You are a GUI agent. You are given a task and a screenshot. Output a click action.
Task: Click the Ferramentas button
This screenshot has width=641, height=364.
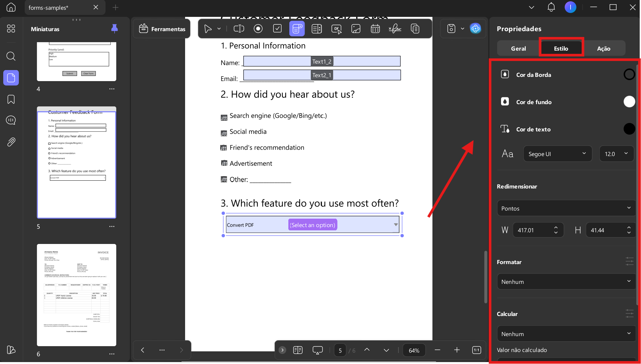coord(162,29)
